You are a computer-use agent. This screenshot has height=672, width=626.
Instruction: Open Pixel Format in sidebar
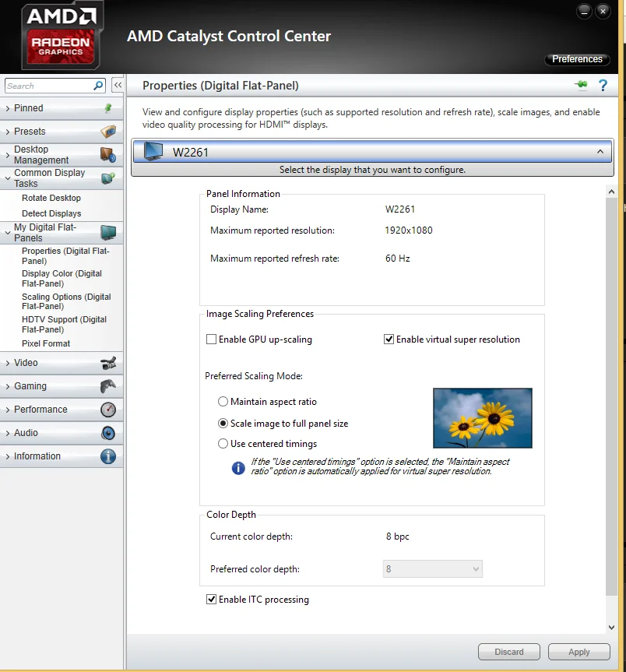46,343
